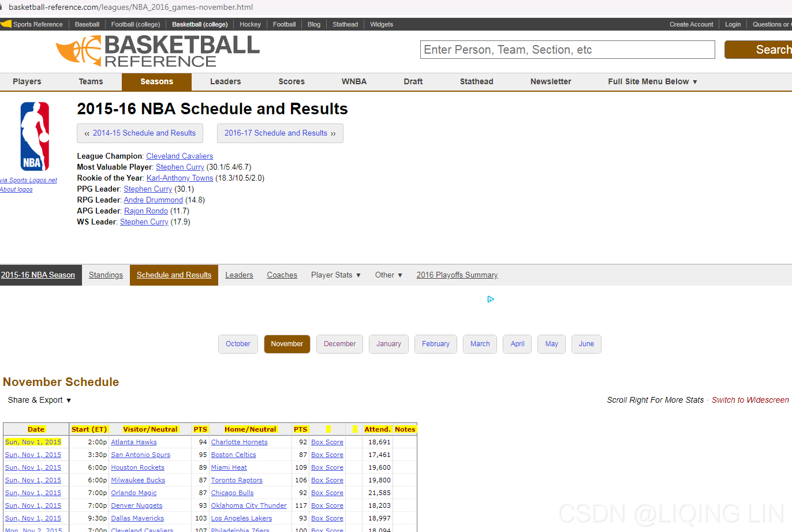The width and height of the screenshot is (792, 532).
Task: Select the May month button
Action: click(x=551, y=344)
